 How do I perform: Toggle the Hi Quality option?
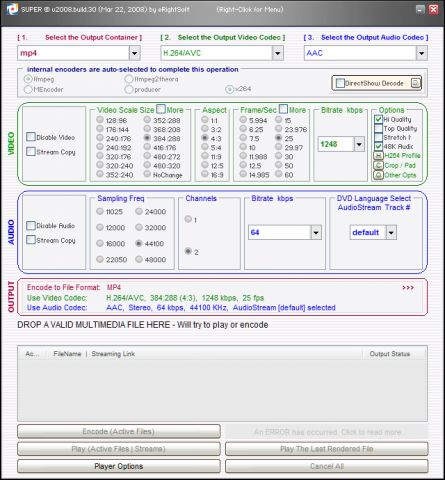[x=378, y=119]
